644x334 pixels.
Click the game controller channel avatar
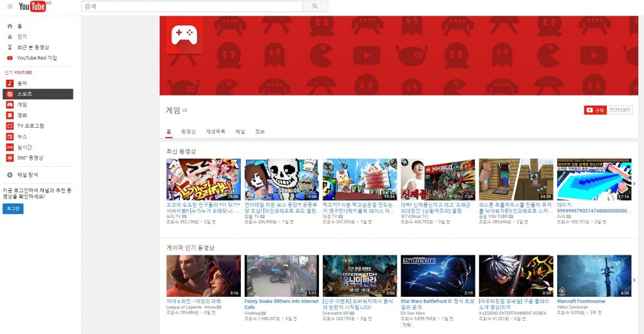pos(184,35)
